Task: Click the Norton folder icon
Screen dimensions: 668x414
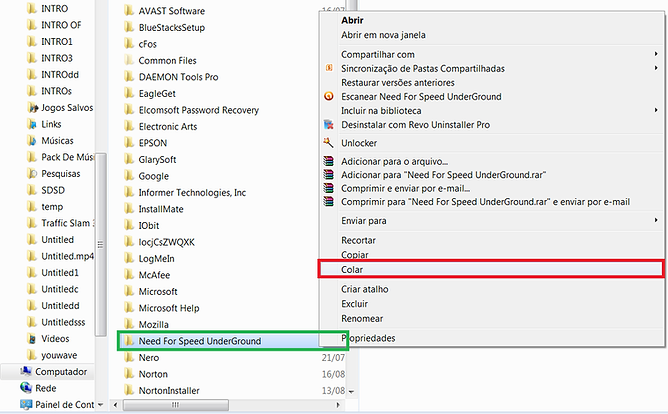Action: tap(129, 374)
